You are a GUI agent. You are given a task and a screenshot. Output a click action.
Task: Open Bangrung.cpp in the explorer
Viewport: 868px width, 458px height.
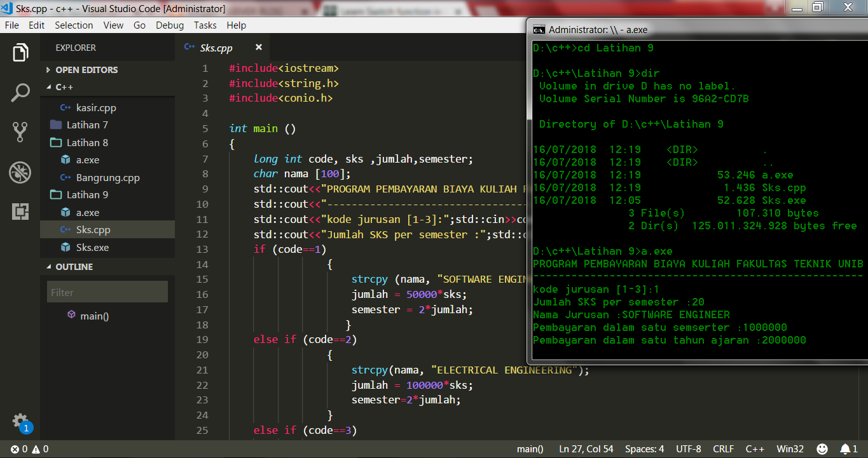107,178
